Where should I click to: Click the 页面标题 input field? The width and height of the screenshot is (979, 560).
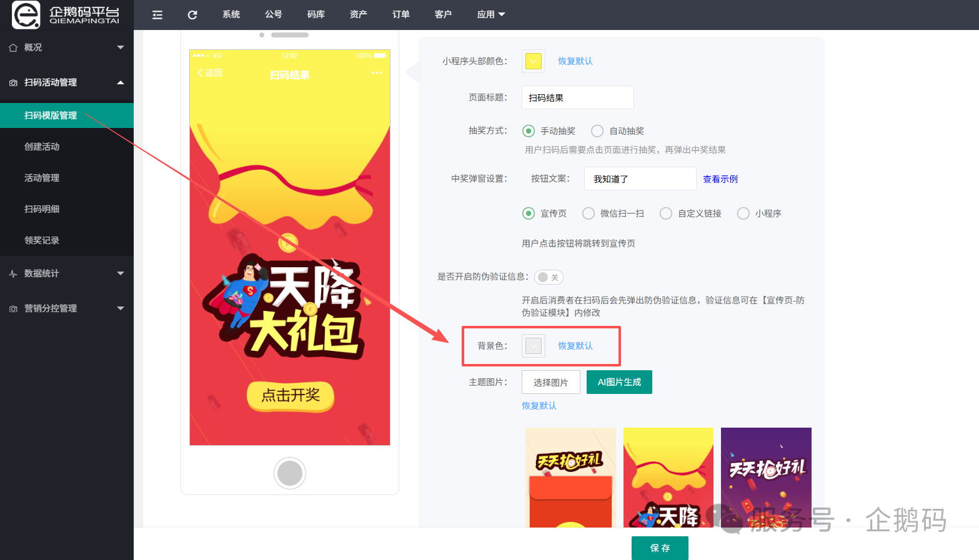click(578, 97)
